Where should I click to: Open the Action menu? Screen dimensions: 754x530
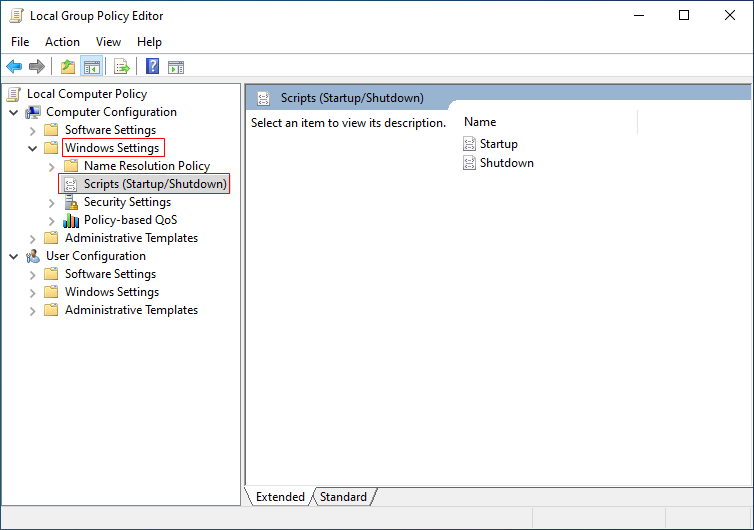tap(63, 42)
